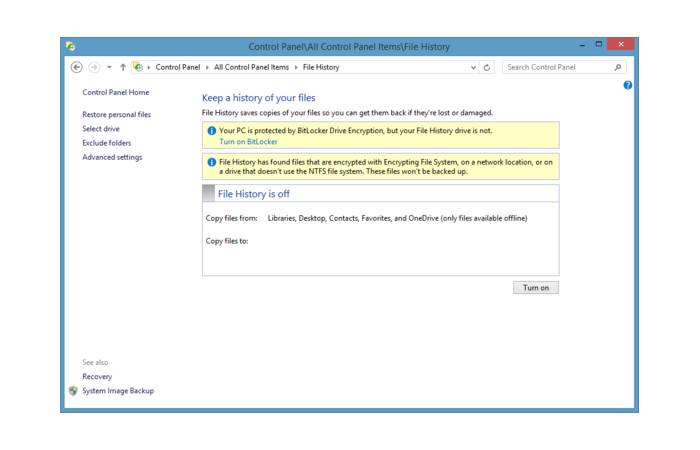Screen dimensions: 700x450
Task: Refresh the File History page
Action: [487, 67]
